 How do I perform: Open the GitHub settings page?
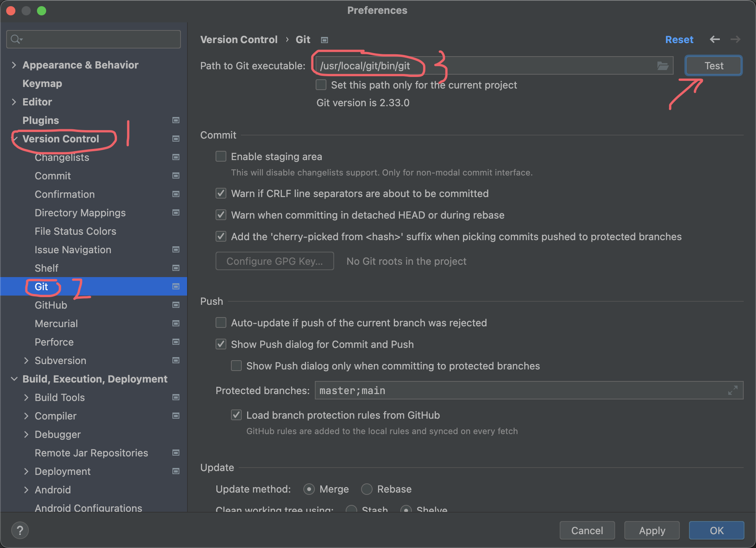(x=51, y=305)
